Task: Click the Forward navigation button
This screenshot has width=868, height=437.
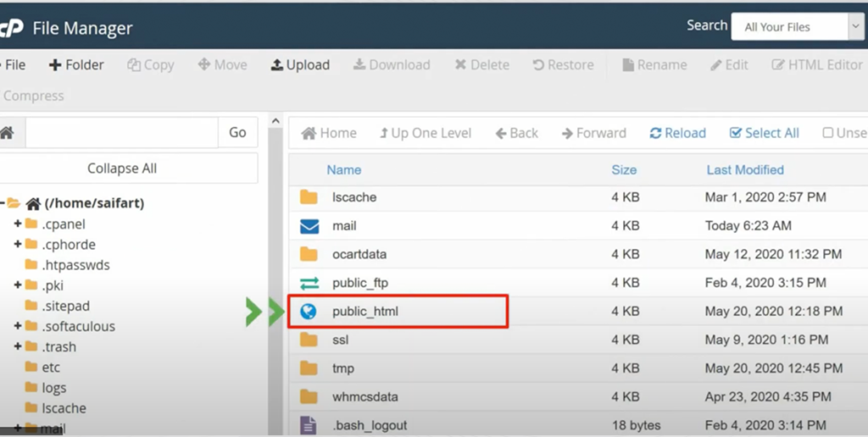Action: click(x=594, y=133)
